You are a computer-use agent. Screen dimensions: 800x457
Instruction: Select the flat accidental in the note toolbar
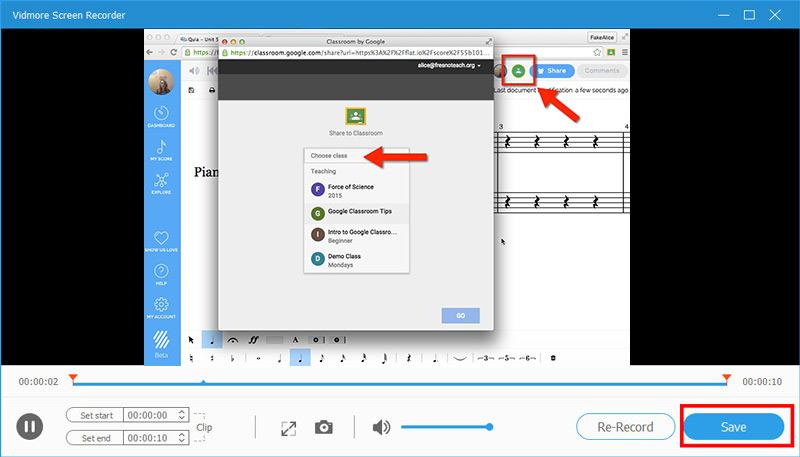pos(233,358)
